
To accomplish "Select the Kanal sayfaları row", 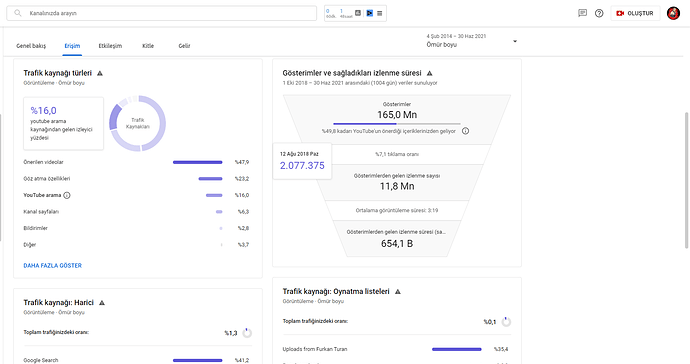I will tap(136, 212).
